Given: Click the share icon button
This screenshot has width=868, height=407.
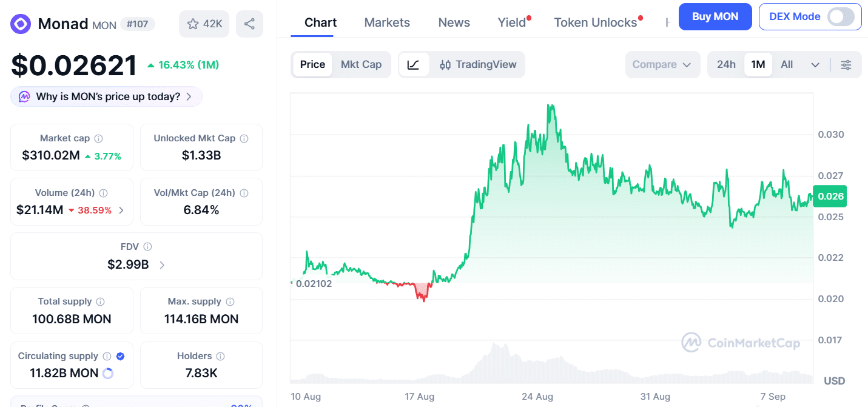Looking at the screenshot, I should (x=249, y=24).
